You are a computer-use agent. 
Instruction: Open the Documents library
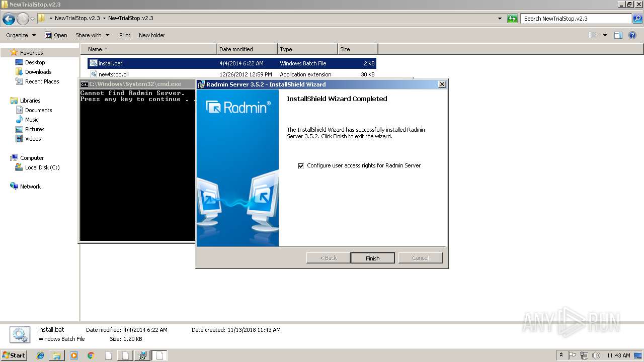(x=38, y=110)
